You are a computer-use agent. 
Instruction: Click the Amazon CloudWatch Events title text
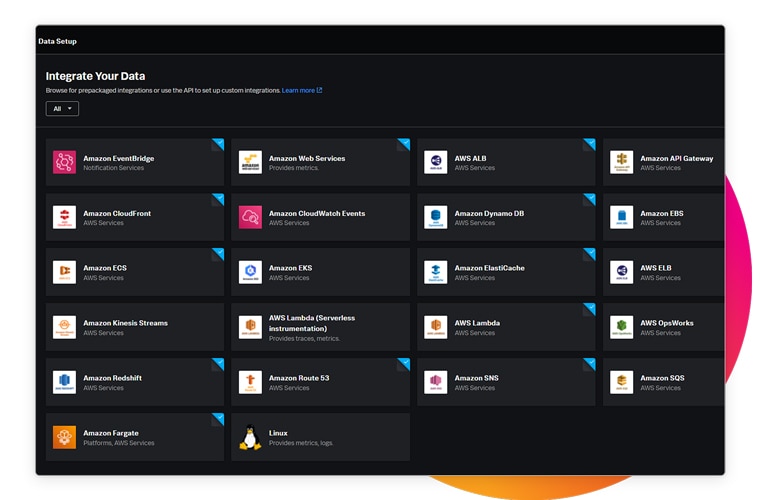[317, 213]
